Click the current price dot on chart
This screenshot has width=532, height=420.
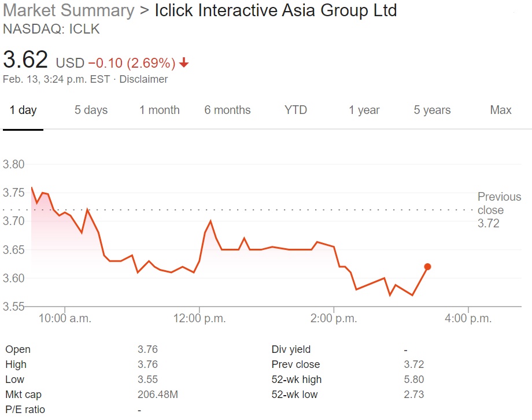pyautogui.click(x=427, y=267)
